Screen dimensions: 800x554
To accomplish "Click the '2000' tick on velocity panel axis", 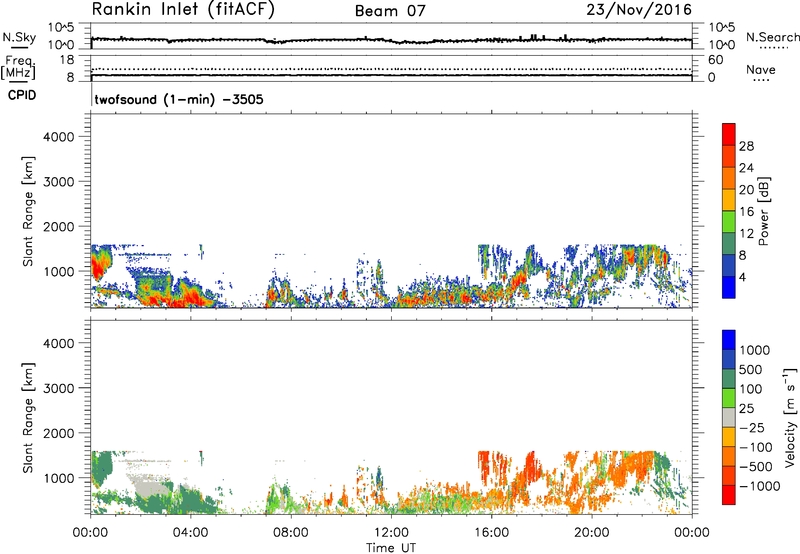I will tap(59, 433).
